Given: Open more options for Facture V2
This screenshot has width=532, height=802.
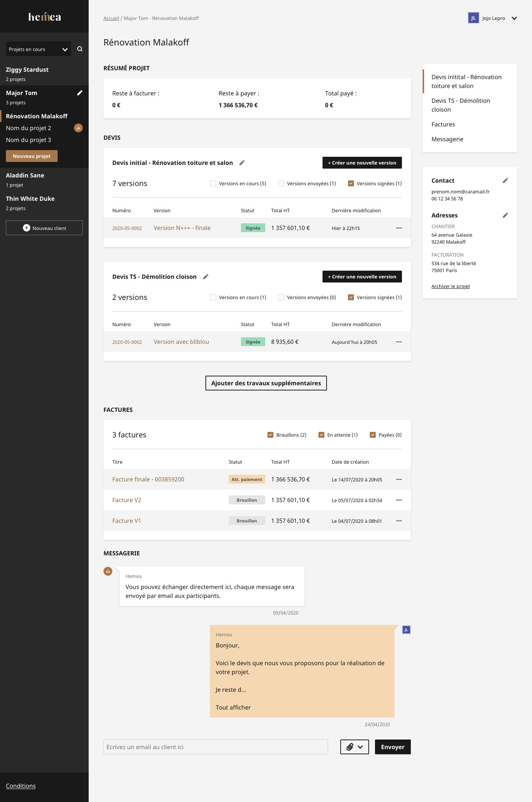Looking at the screenshot, I should (x=399, y=500).
